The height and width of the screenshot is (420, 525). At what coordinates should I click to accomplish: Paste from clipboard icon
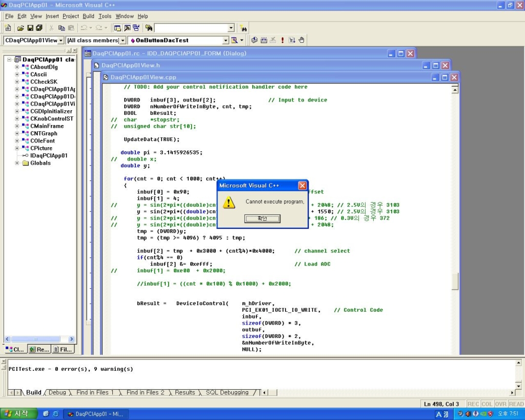71,28
